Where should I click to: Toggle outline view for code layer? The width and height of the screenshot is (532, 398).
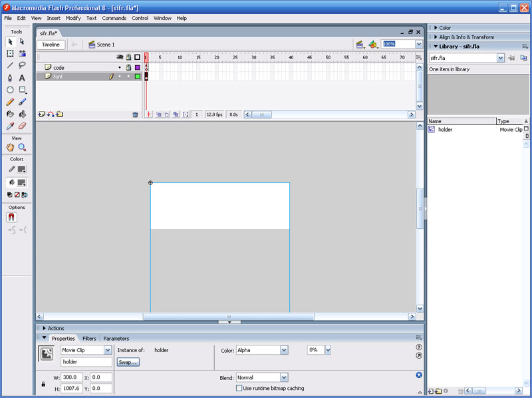(138, 68)
